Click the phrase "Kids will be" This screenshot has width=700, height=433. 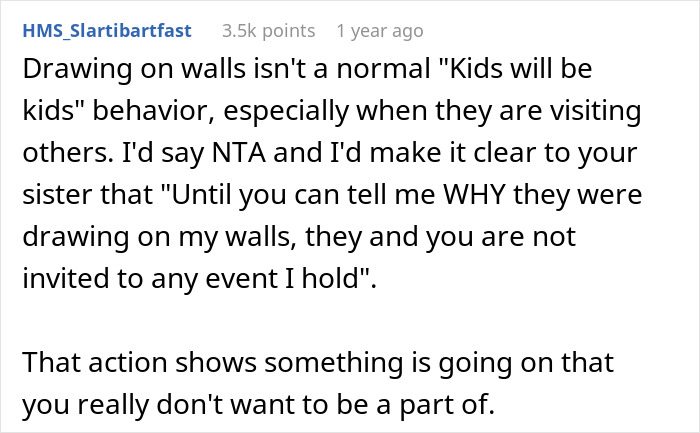point(520,68)
